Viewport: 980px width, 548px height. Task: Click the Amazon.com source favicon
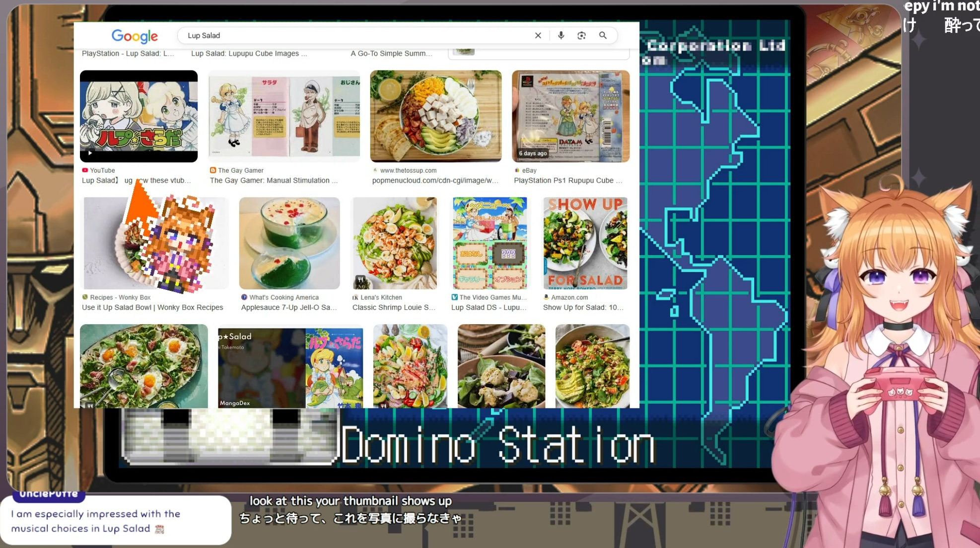[546, 297]
